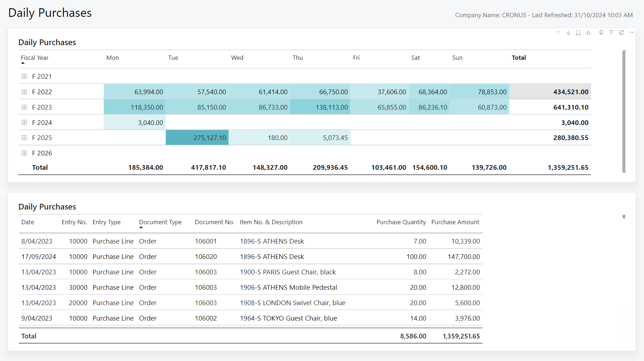The height and width of the screenshot is (361, 644).
Task: Sort by Document No. column header
Action: coord(215,222)
